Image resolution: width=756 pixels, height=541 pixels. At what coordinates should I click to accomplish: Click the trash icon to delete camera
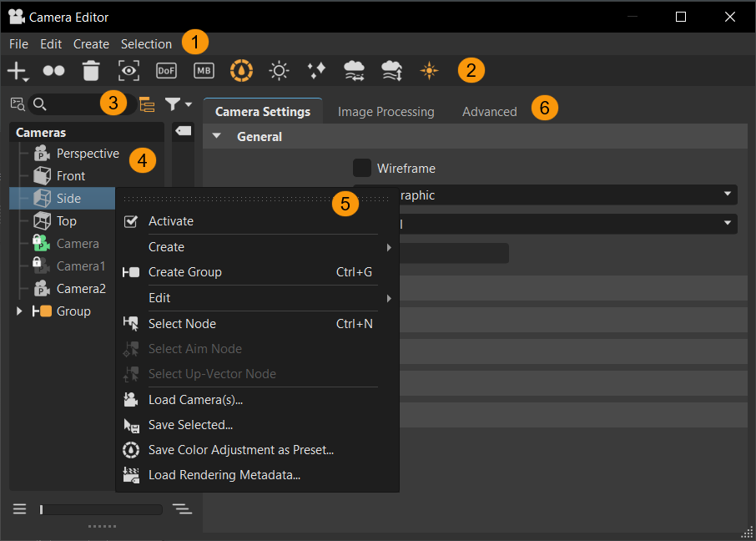click(91, 71)
